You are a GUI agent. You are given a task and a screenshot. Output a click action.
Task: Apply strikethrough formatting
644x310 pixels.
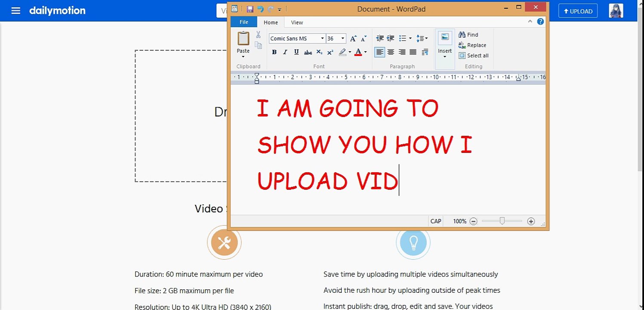[x=308, y=52]
